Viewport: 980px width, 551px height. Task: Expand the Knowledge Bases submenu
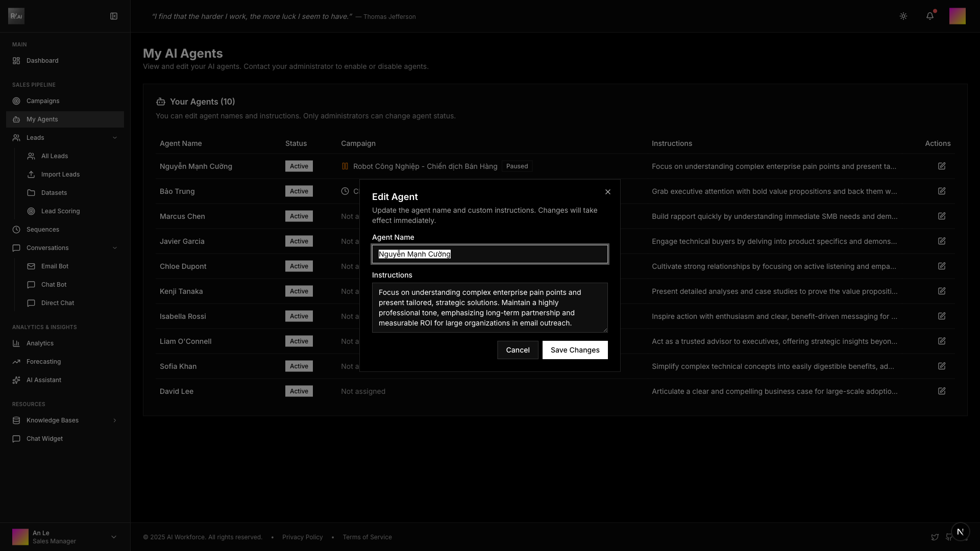tap(114, 420)
